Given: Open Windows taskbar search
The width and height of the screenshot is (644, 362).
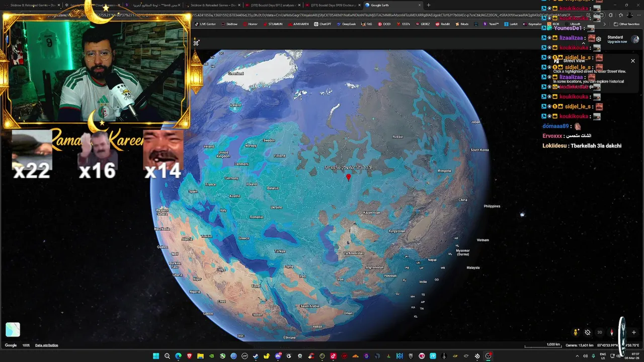Looking at the screenshot, I should point(167,356).
